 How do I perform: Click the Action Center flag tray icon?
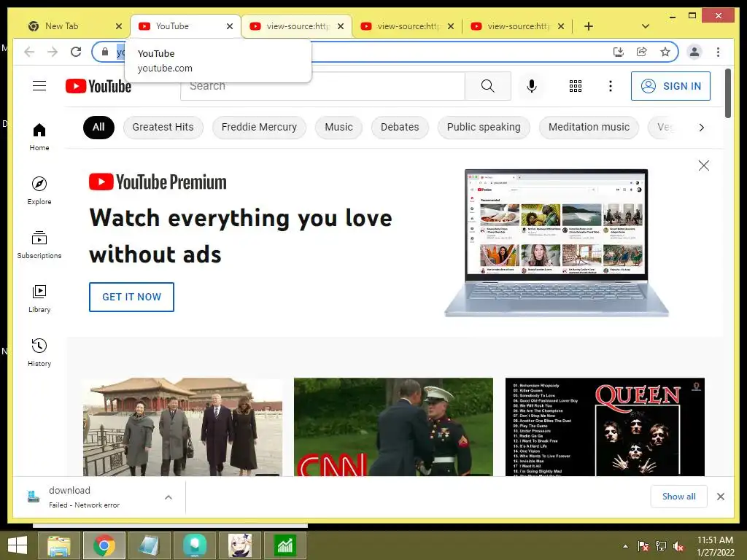643,546
